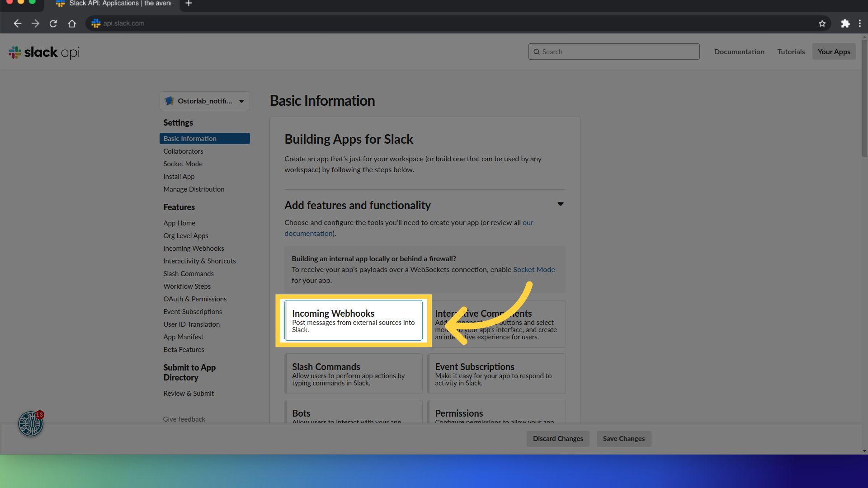Open browser extensions puzzle icon

(x=845, y=23)
